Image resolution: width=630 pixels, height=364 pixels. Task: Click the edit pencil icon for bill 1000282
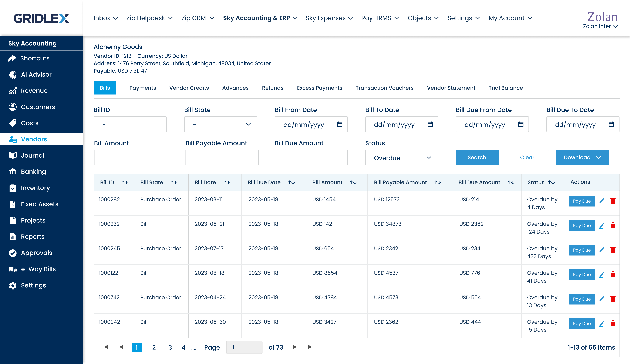602,201
